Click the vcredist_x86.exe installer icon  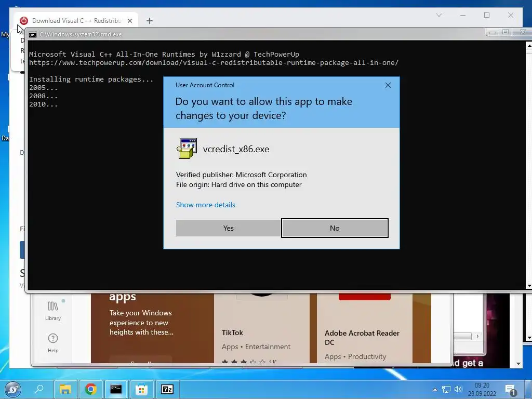click(x=187, y=149)
